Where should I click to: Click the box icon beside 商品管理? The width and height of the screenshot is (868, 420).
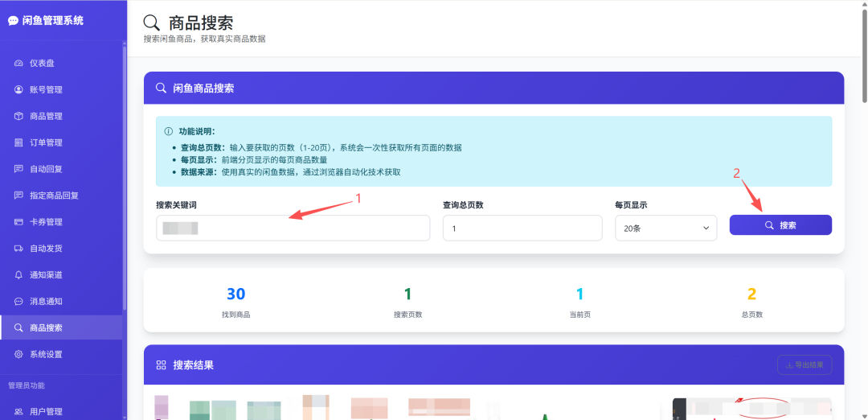(x=18, y=117)
